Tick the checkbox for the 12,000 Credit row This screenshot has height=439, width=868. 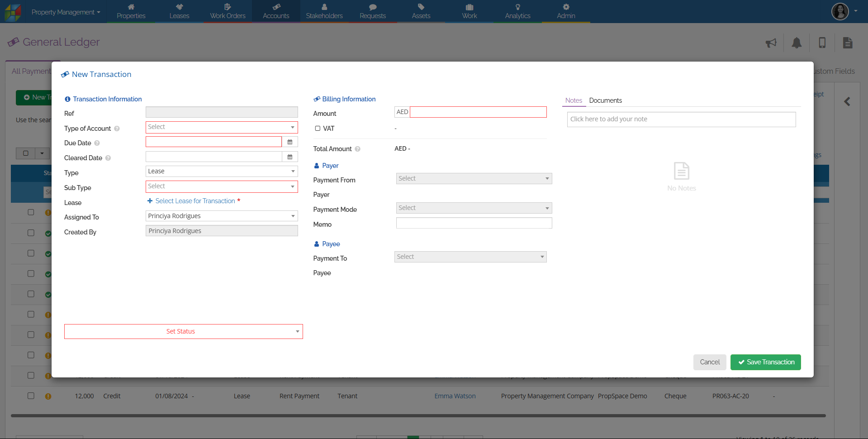pyautogui.click(x=31, y=396)
